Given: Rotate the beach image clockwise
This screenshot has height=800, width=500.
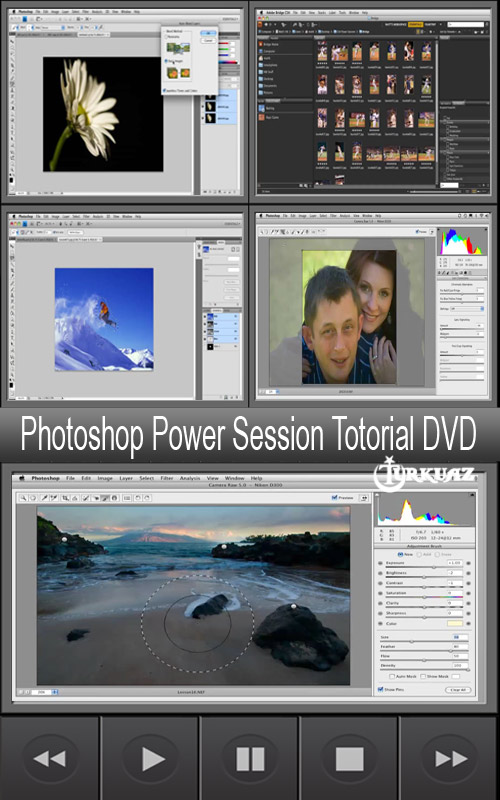Looking at the screenshot, I should coord(147,497).
